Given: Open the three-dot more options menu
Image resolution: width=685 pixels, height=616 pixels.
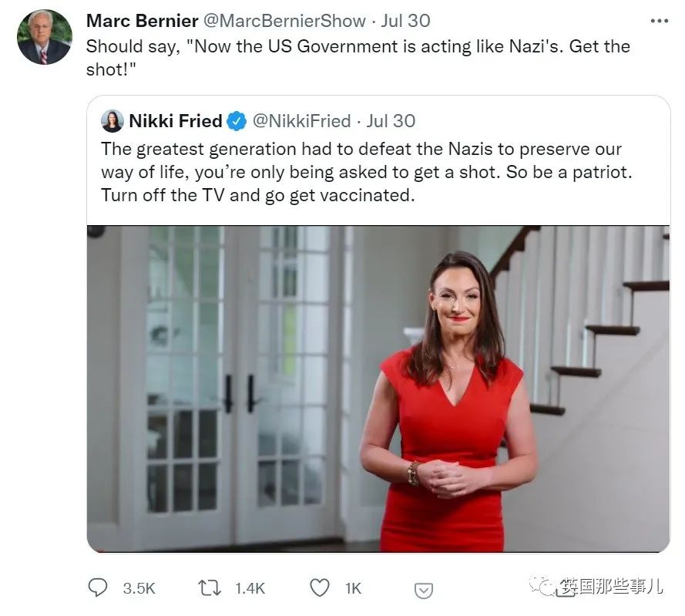Looking at the screenshot, I should [x=659, y=20].
